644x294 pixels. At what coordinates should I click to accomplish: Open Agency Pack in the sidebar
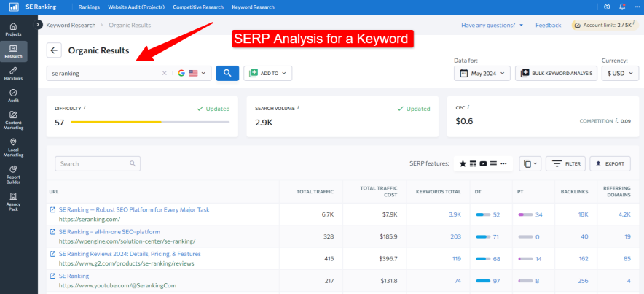pyautogui.click(x=14, y=202)
